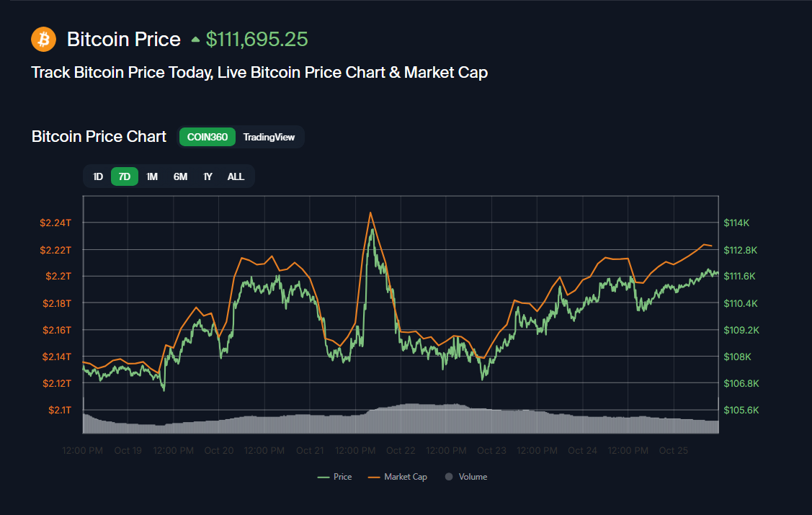
Task: Click the $111,695.25 price value
Action: pos(257,39)
